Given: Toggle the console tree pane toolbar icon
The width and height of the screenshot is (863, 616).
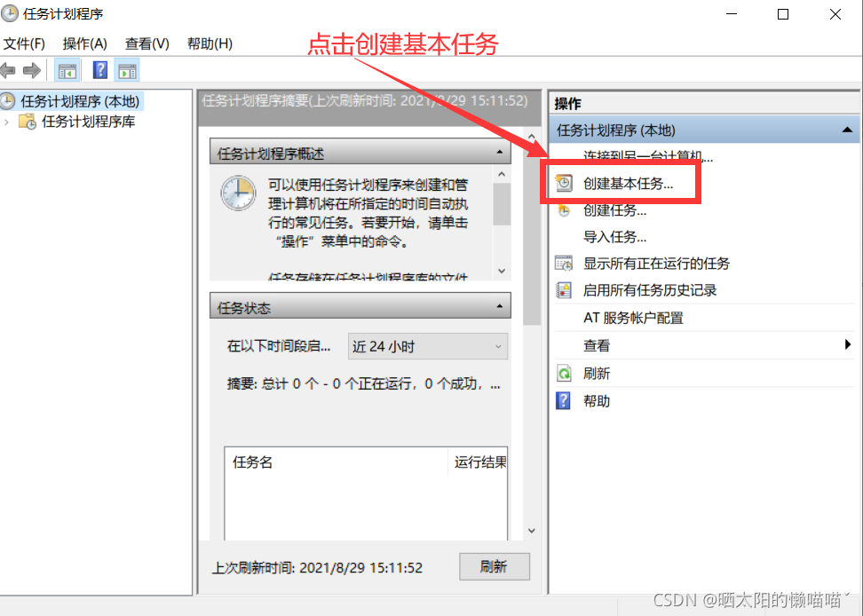Looking at the screenshot, I should point(67,70).
